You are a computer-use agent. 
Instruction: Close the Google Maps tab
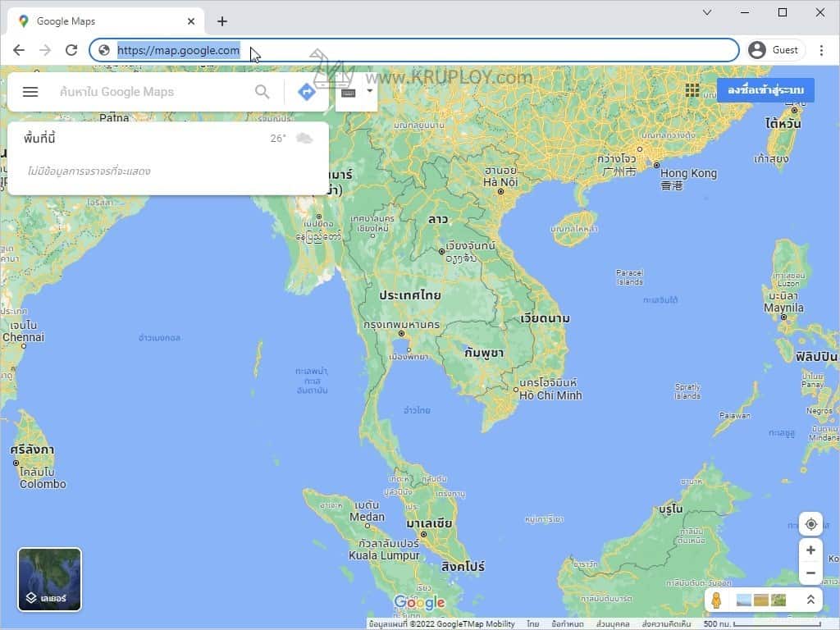(x=191, y=21)
